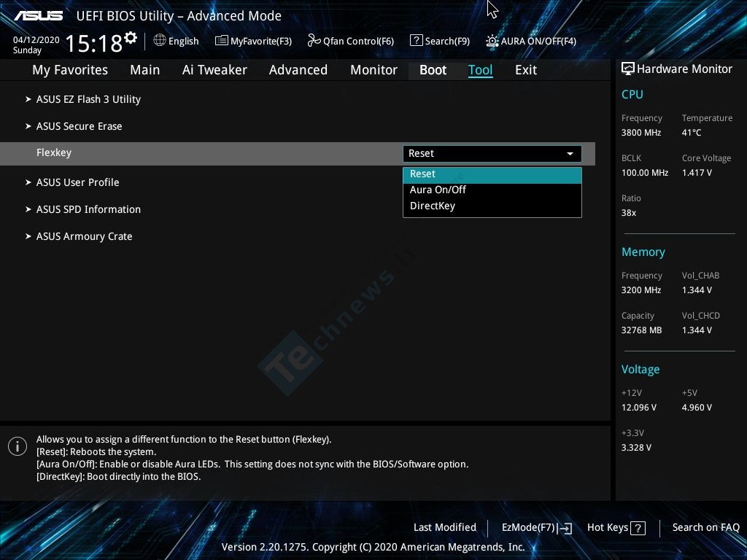Click the +3.3V 3.328 V value
The width and height of the screenshot is (747, 560).
pos(636,448)
